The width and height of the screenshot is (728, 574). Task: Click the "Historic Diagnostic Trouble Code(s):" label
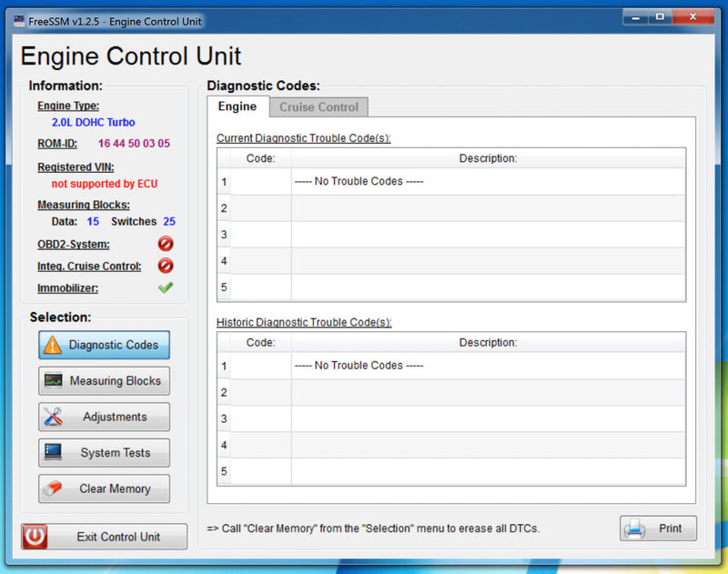(x=304, y=323)
